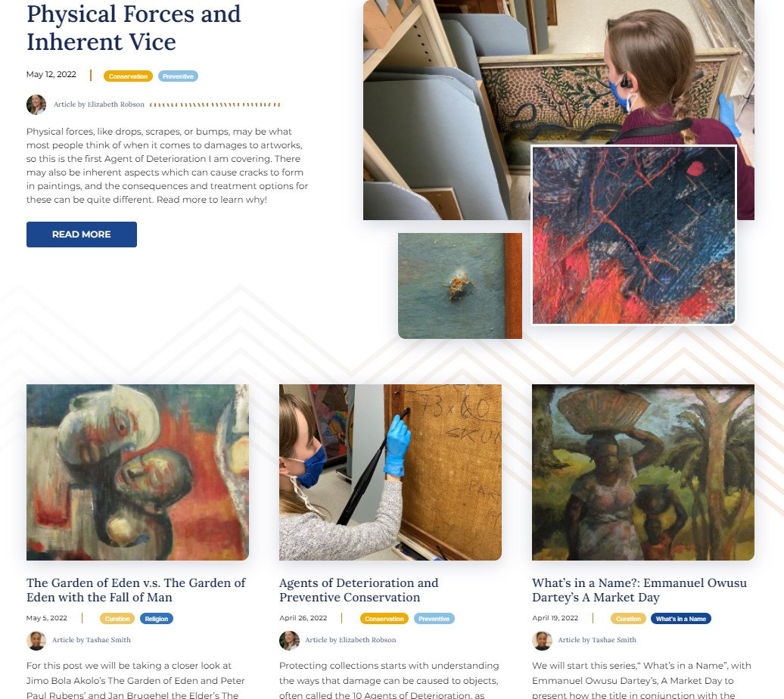Select Curation tag under April 19 post

coord(628,619)
